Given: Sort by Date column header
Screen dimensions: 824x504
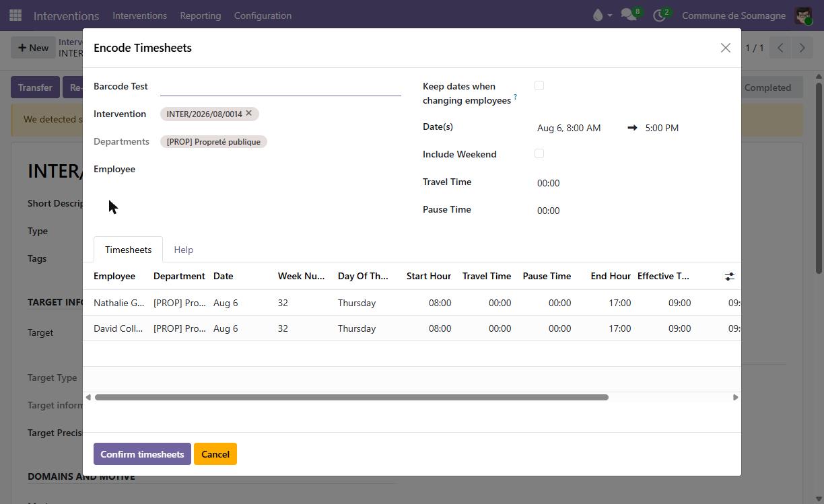Looking at the screenshot, I should [x=224, y=276].
